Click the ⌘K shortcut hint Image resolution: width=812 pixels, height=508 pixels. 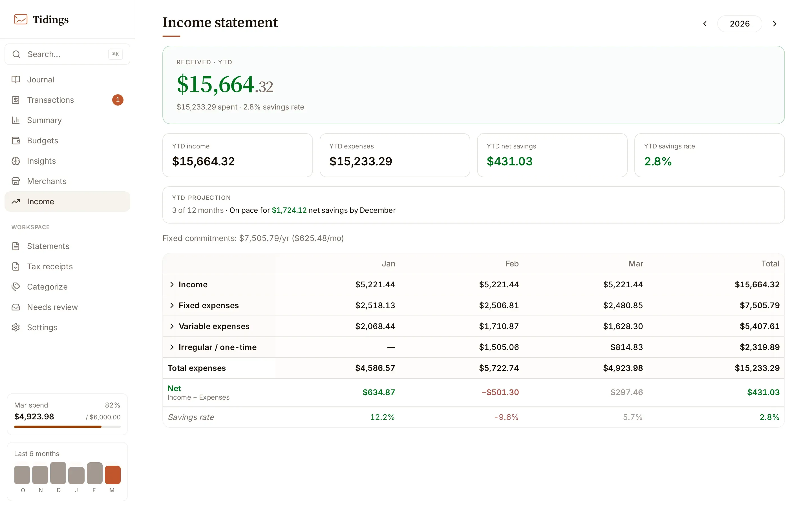(115, 54)
